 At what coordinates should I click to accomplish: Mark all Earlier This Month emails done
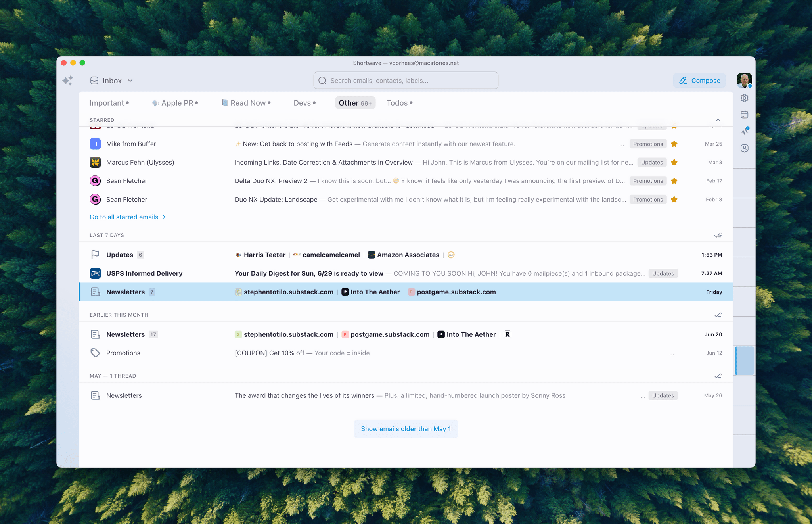pyautogui.click(x=718, y=315)
